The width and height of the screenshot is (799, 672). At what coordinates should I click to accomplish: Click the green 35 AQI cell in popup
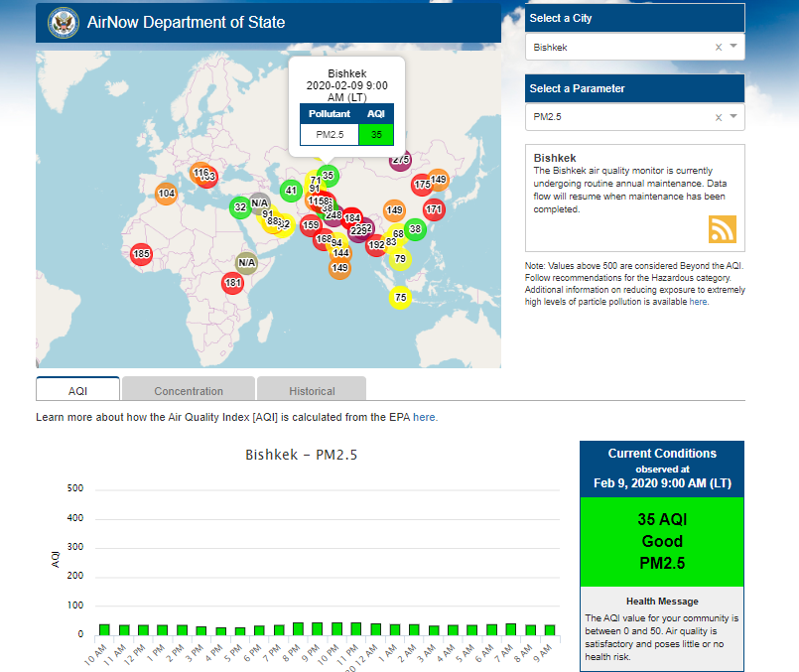[376, 134]
